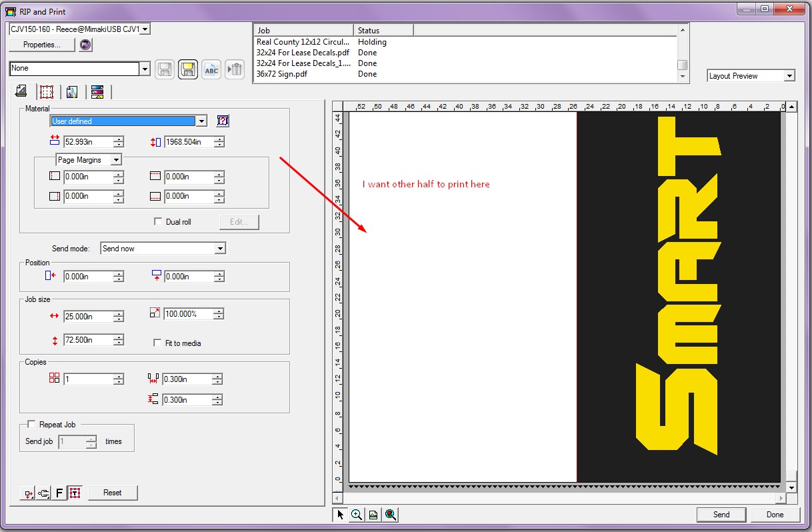Click the Holding status of Real County job

[372, 42]
